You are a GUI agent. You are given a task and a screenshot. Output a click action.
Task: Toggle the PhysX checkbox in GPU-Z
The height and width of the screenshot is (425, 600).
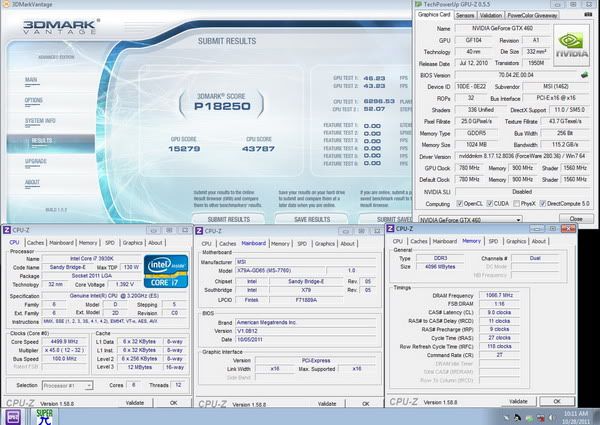tap(516, 204)
